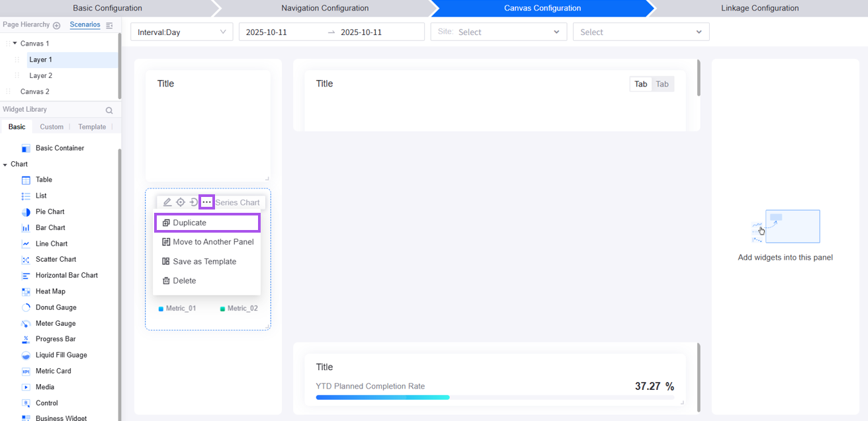Expand the Site Select dropdown
Screen dimensions: 868x421
498,32
